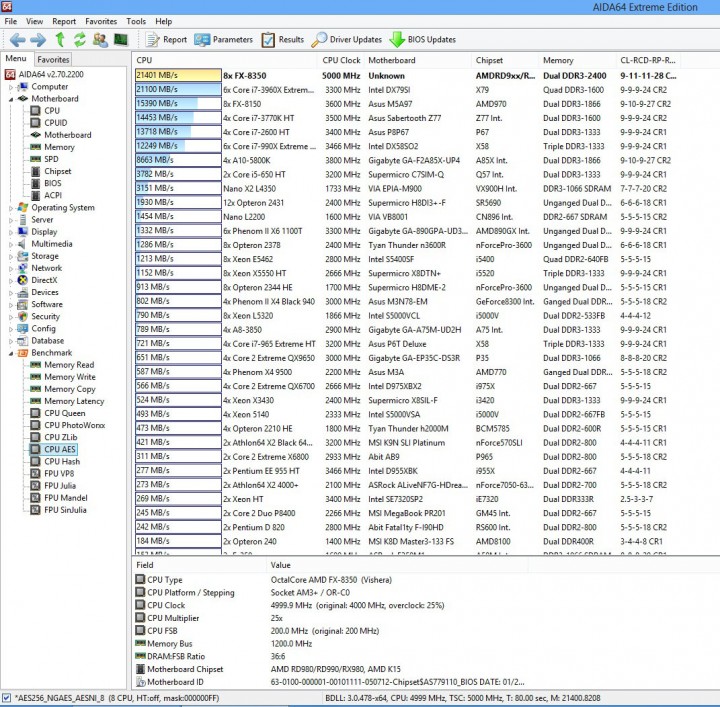
Task: Open benchmark Results
Action: [x=282, y=40]
